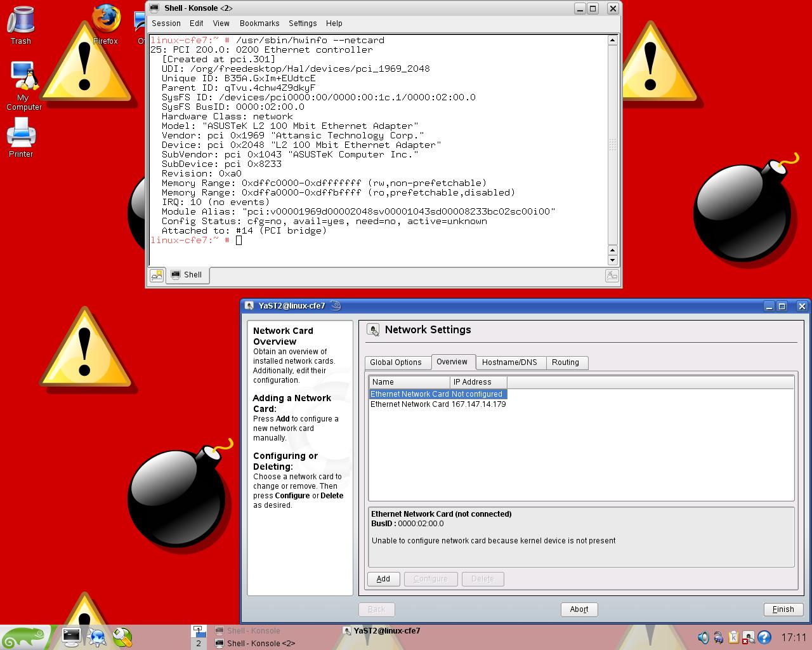Image resolution: width=812 pixels, height=650 pixels.
Task: Open the Klipper clipboard tool in system tray
Action: click(733, 637)
